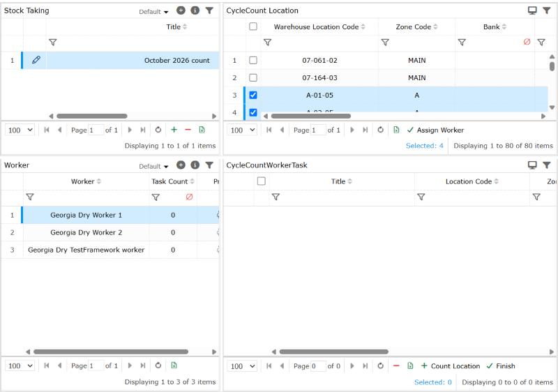Open Bank column filter
This screenshot has height=392, width=558.
(x=462, y=43)
